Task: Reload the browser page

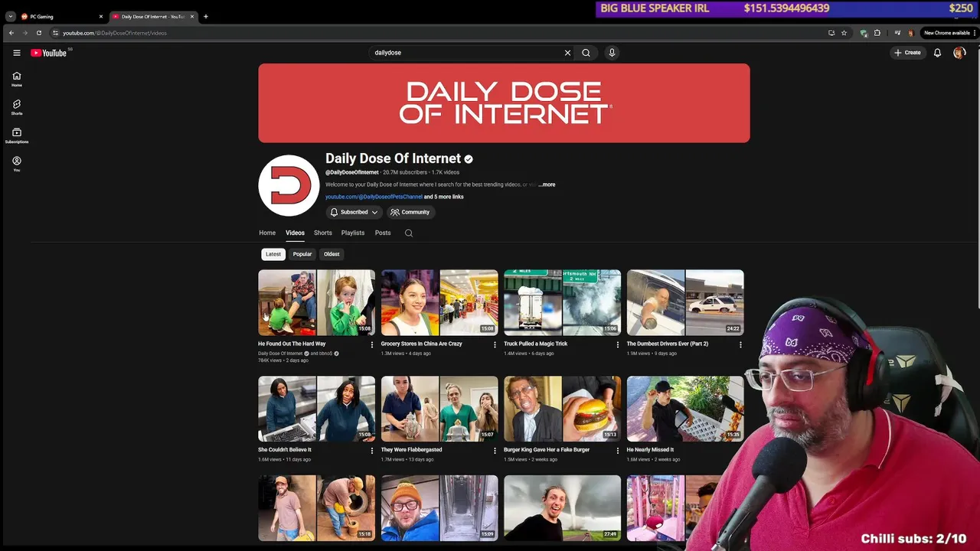Action: (x=38, y=33)
